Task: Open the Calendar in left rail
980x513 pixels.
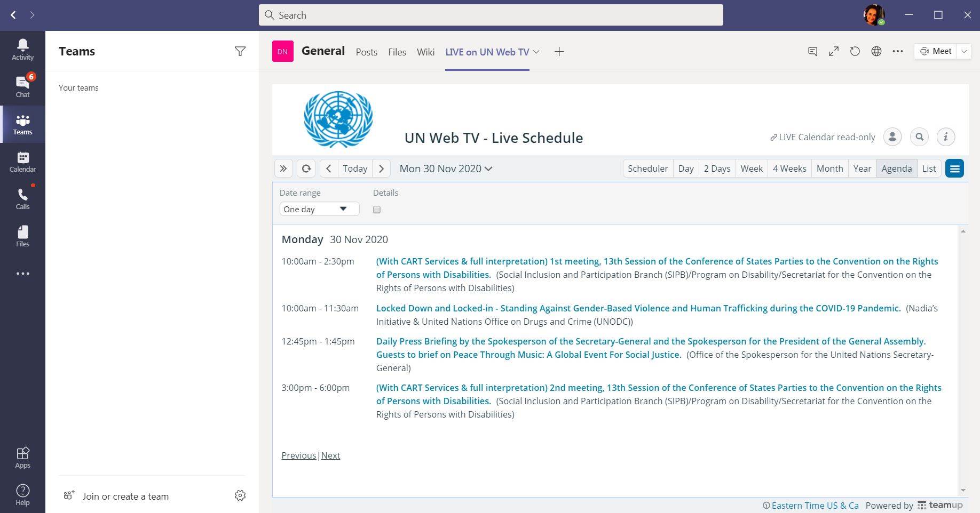Action: point(22,162)
